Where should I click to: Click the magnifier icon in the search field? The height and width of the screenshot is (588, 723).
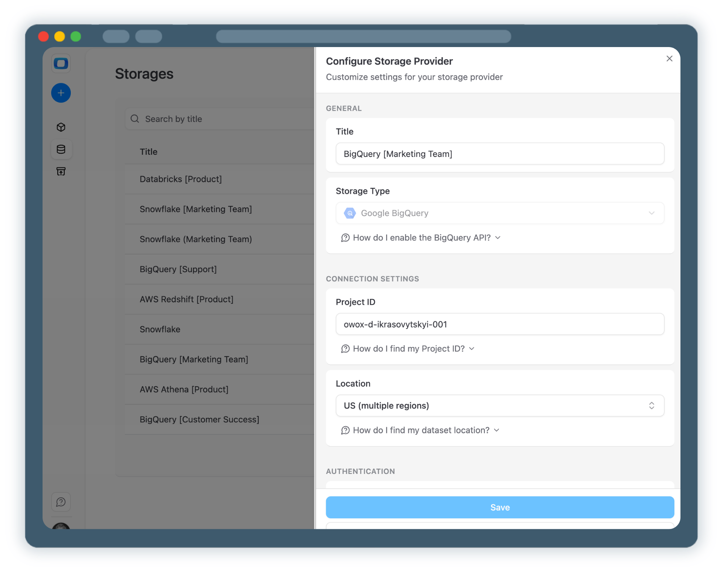tap(134, 119)
